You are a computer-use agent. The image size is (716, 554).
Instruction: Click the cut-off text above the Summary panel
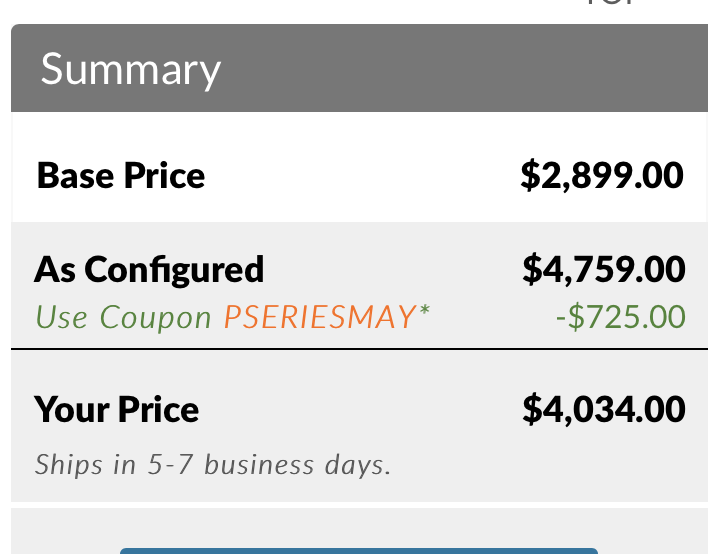(611, 2)
